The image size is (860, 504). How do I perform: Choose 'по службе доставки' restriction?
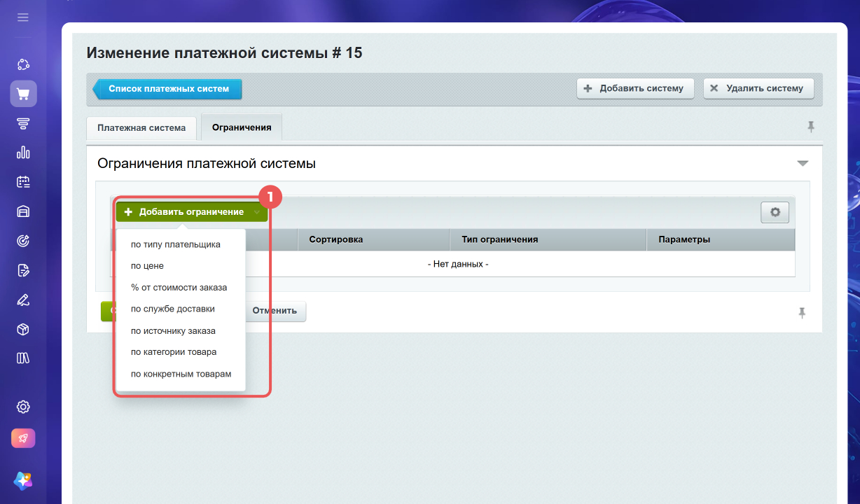click(173, 308)
